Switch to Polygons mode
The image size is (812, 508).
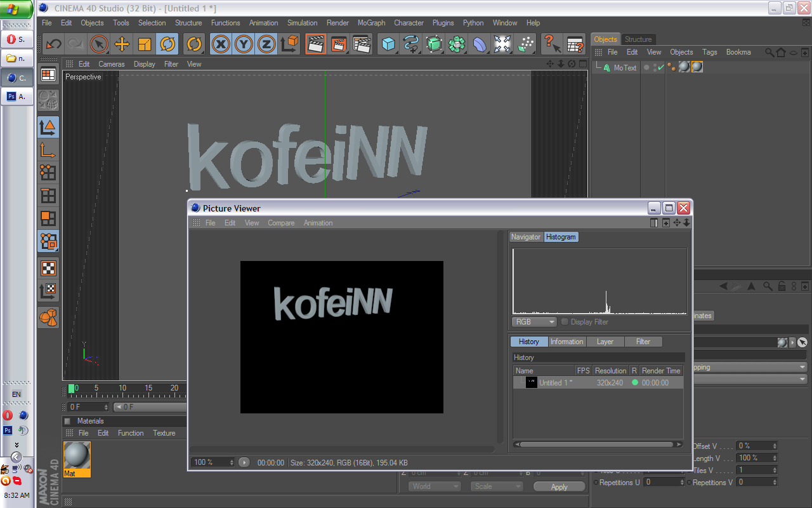[48, 218]
